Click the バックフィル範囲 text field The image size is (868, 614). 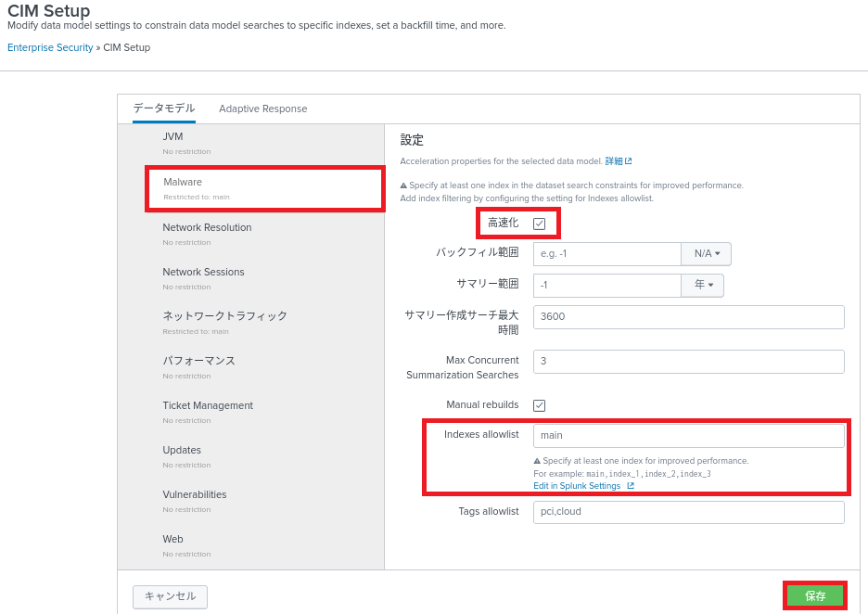tap(606, 254)
